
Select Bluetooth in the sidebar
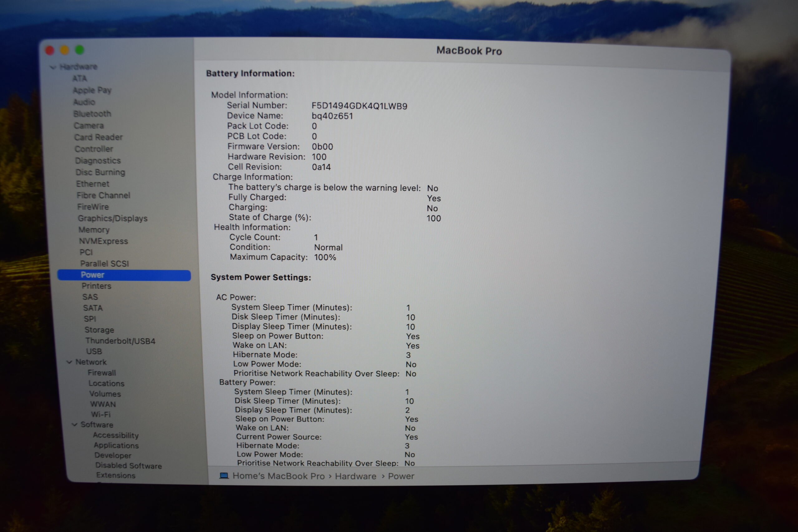92,114
